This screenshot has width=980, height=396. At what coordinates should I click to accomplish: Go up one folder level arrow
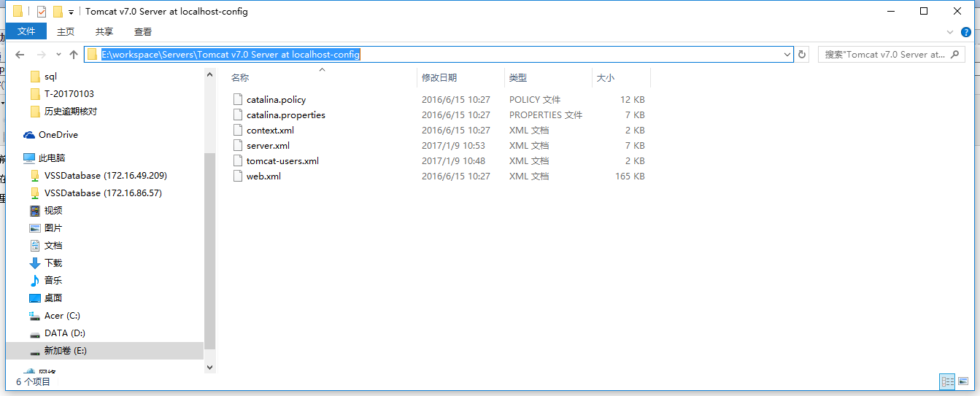74,55
